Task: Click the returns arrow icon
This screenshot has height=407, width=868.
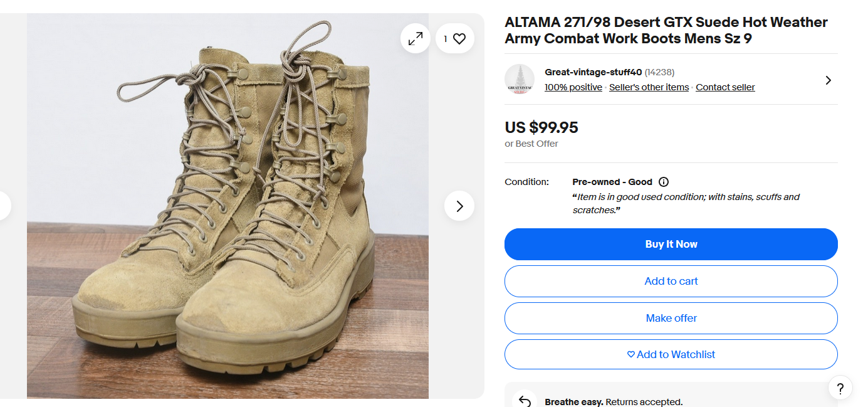Action: pyautogui.click(x=525, y=401)
